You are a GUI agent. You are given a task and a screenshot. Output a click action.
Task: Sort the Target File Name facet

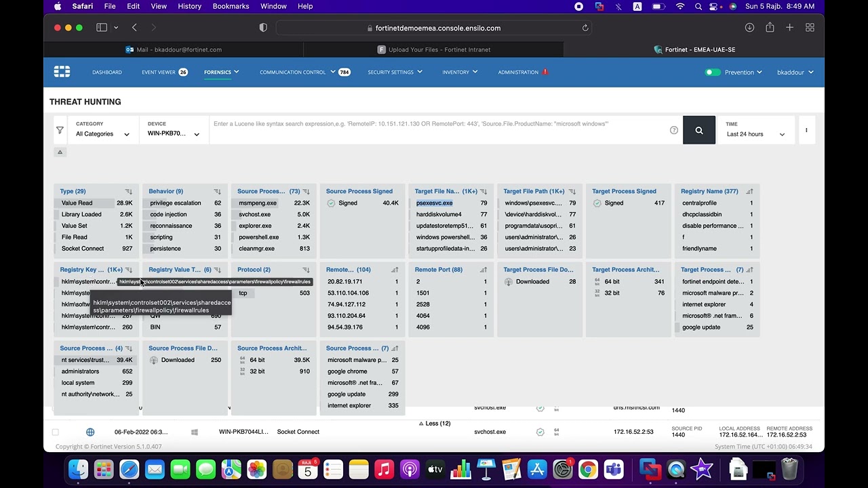(484, 192)
